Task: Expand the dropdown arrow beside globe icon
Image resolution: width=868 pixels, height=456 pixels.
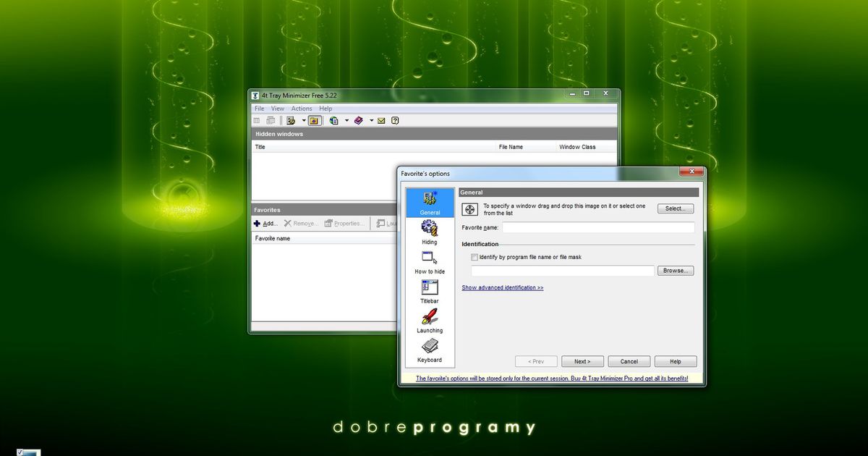Action: [346, 121]
